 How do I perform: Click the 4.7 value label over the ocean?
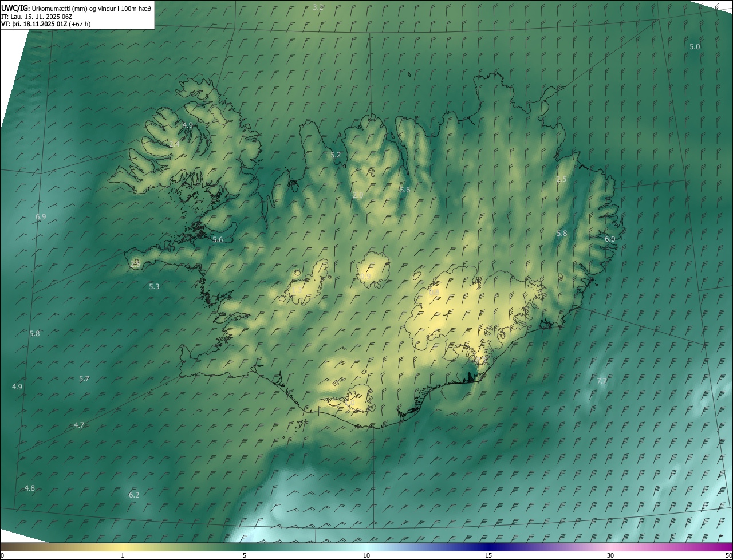click(x=79, y=425)
